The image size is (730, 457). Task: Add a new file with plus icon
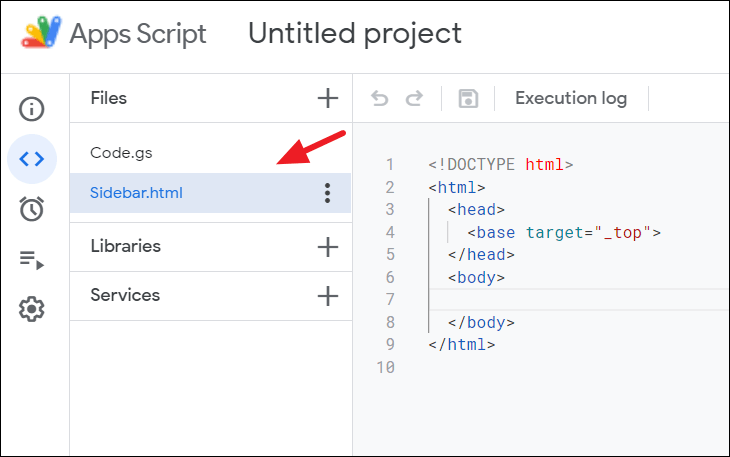coord(327,98)
